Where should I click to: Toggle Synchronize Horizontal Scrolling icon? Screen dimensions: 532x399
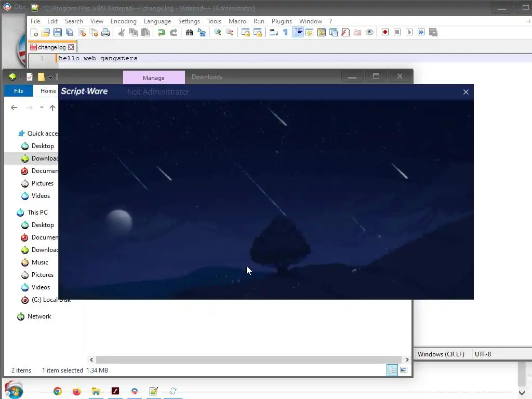pyautogui.click(x=258, y=32)
